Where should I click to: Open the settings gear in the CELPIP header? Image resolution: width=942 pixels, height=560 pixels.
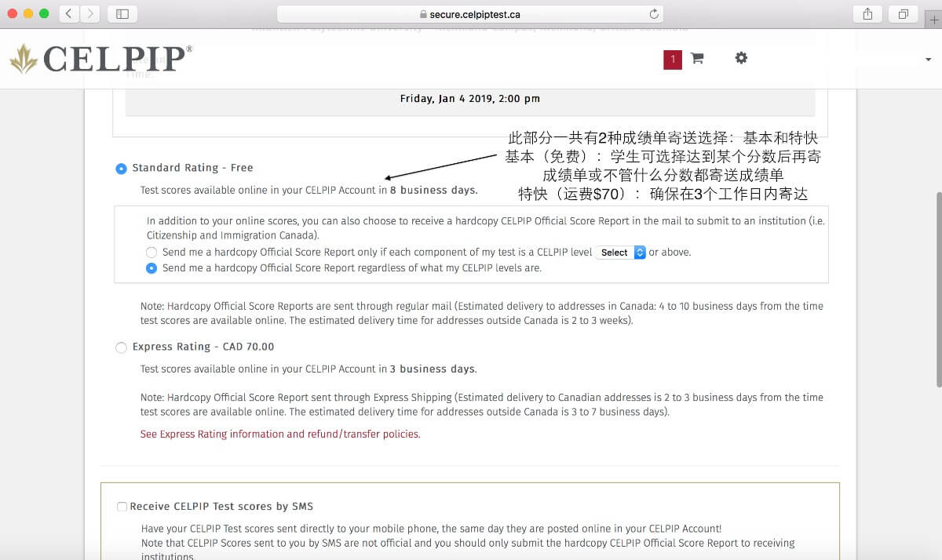pos(741,58)
